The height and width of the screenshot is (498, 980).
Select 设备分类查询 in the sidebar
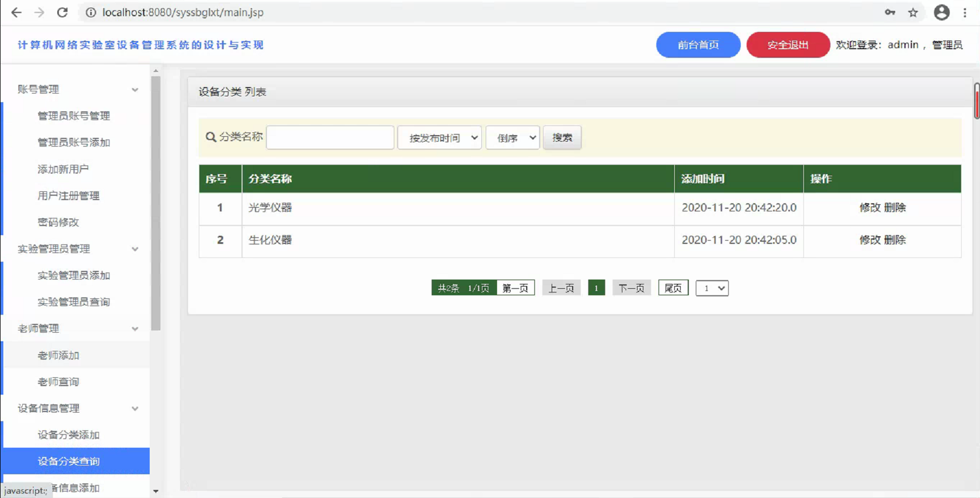(75, 461)
